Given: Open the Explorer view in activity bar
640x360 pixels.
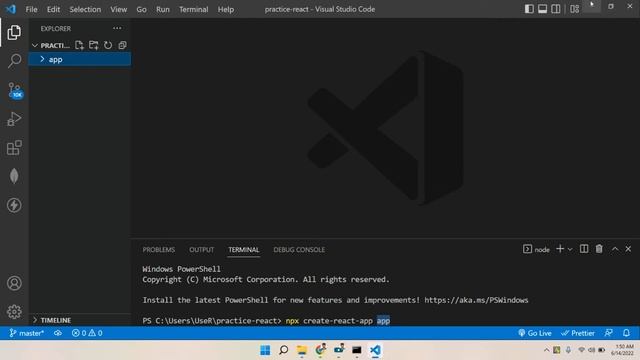Looking at the screenshot, I should tap(14, 32).
